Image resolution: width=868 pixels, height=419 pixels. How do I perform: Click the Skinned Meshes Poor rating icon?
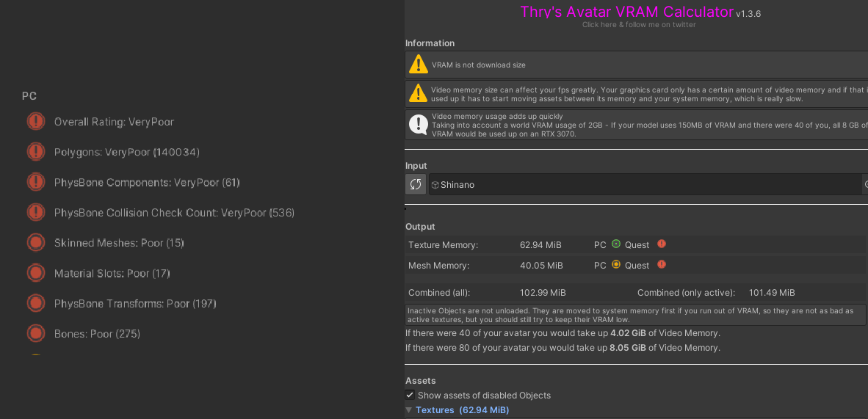(x=36, y=242)
